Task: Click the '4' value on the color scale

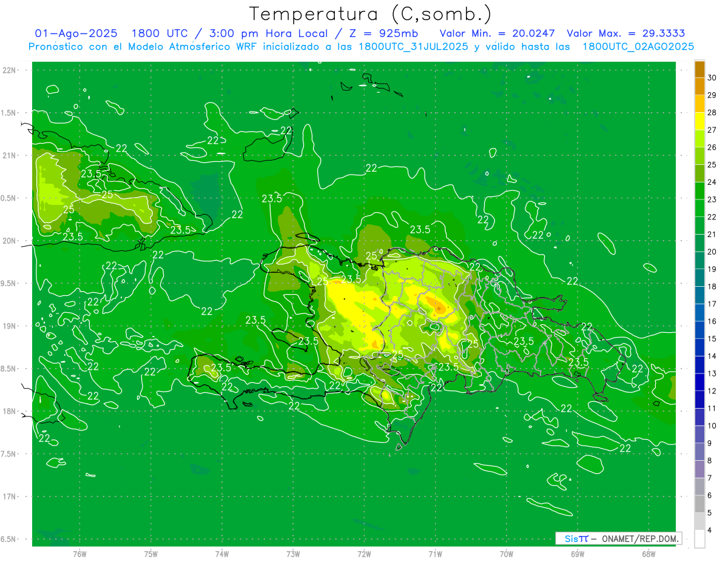Action: pyautogui.click(x=710, y=530)
